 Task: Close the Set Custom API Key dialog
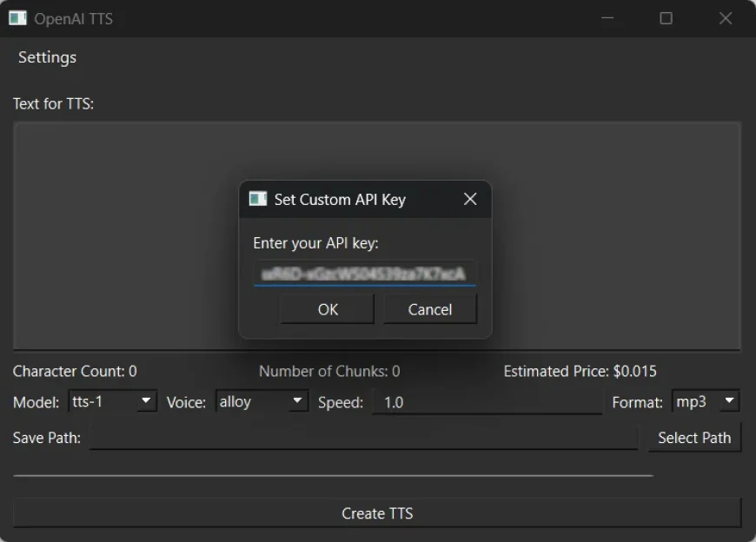[x=470, y=199]
